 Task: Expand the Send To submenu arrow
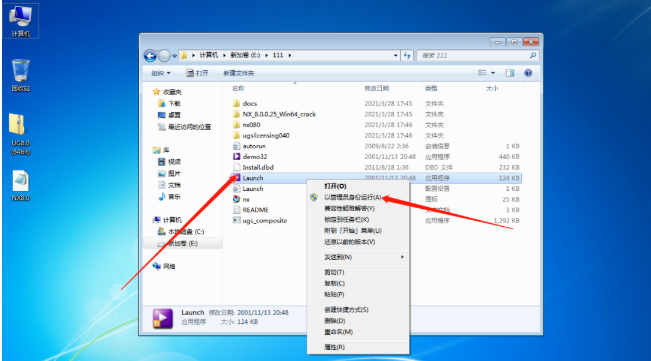coord(402,257)
